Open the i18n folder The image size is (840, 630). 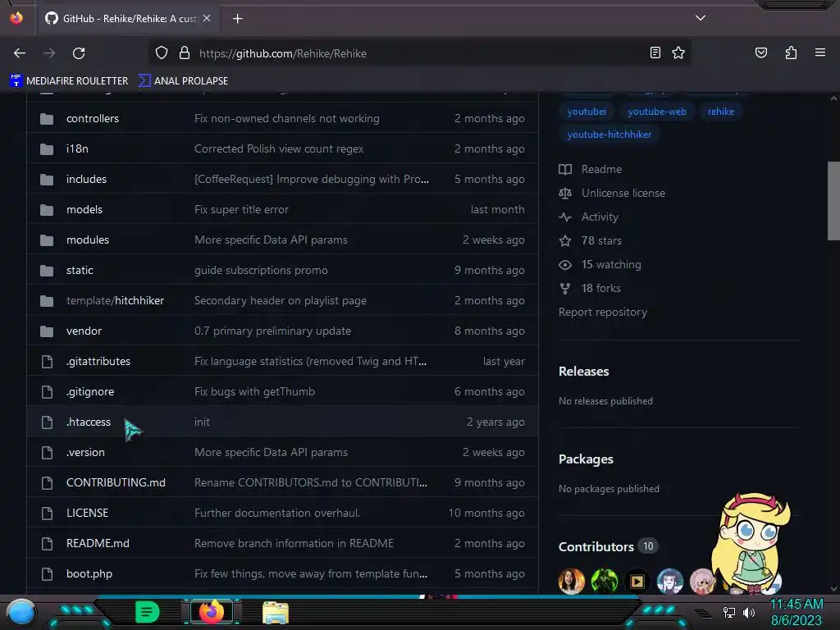pos(77,149)
